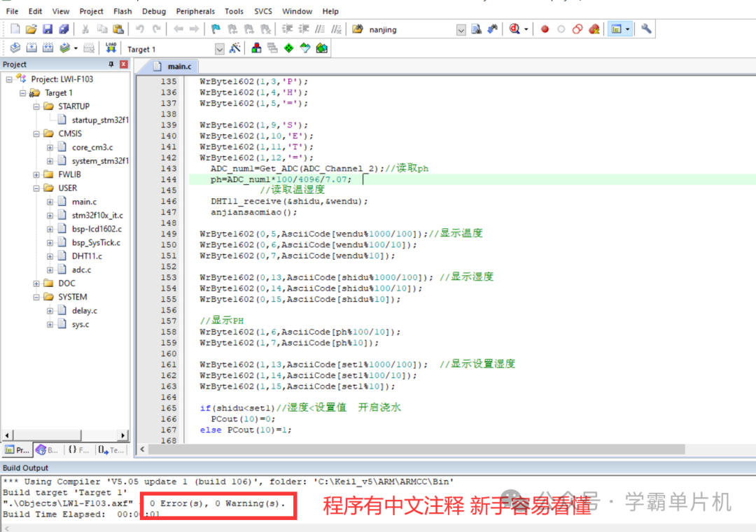Select bsp-lcd1602.c in the project tree
The height and width of the screenshot is (532, 756).
(97, 229)
